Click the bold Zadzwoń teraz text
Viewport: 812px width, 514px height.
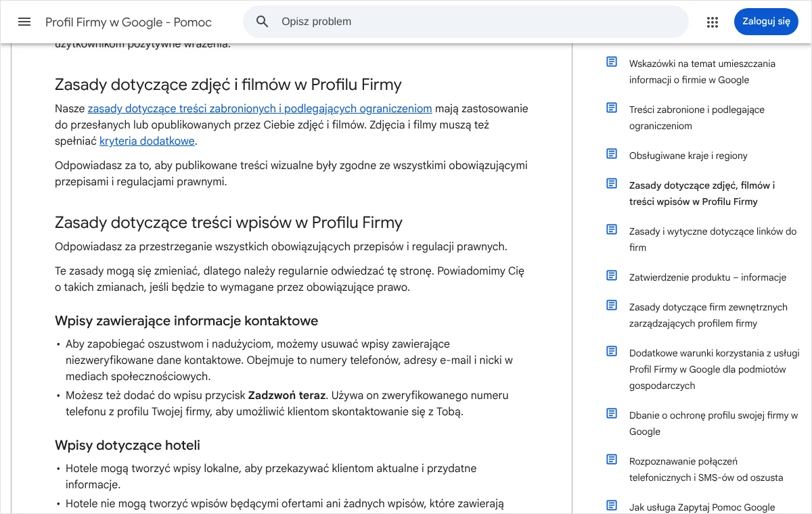[287, 396]
